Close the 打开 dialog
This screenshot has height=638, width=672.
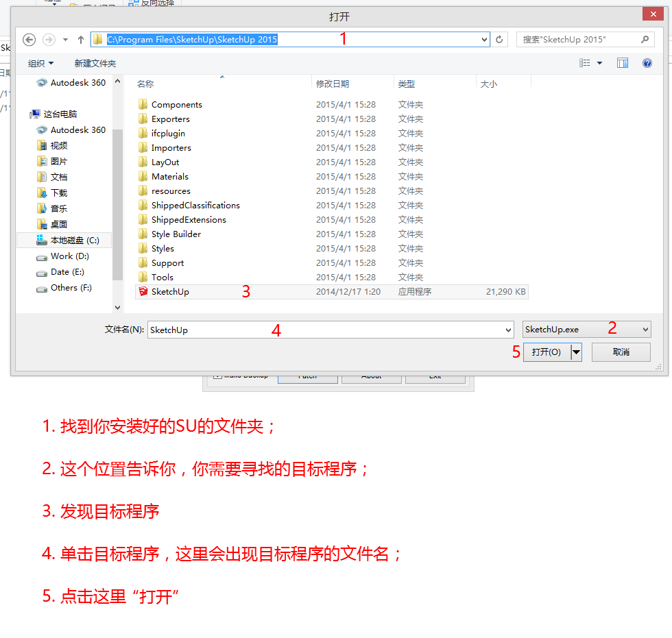click(x=653, y=14)
